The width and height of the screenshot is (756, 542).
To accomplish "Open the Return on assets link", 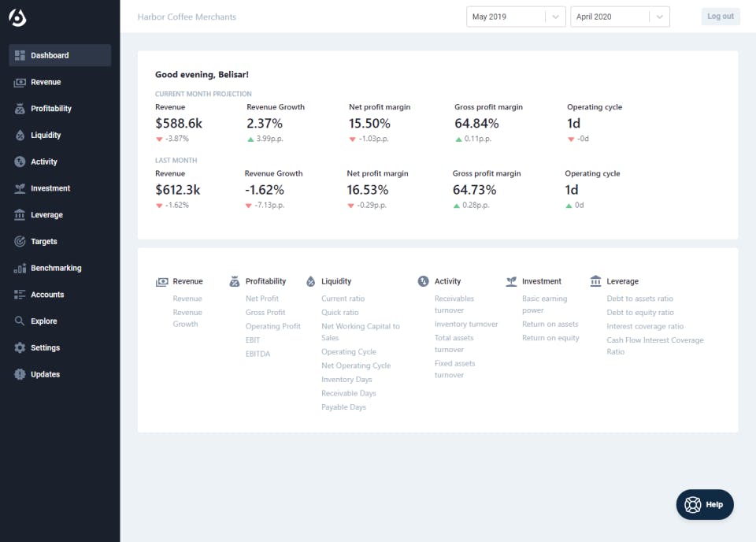I will click(550, 325).
